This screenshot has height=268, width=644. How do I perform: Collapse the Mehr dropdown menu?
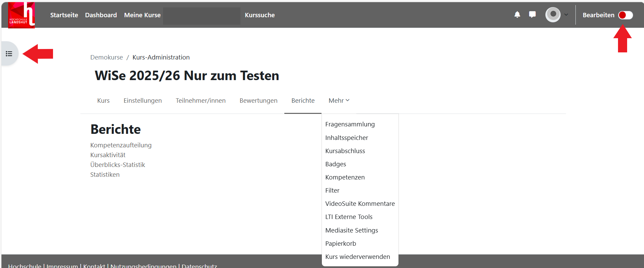pyautogui.click(x=339, y=100)
